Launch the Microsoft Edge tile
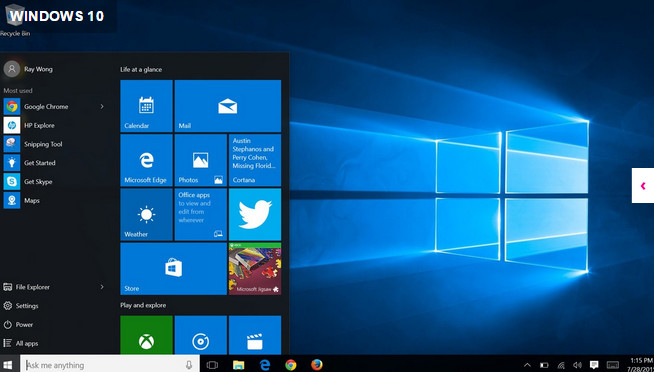Image resolution: width=654 pixels, height=372 pixels. point(146,160)
